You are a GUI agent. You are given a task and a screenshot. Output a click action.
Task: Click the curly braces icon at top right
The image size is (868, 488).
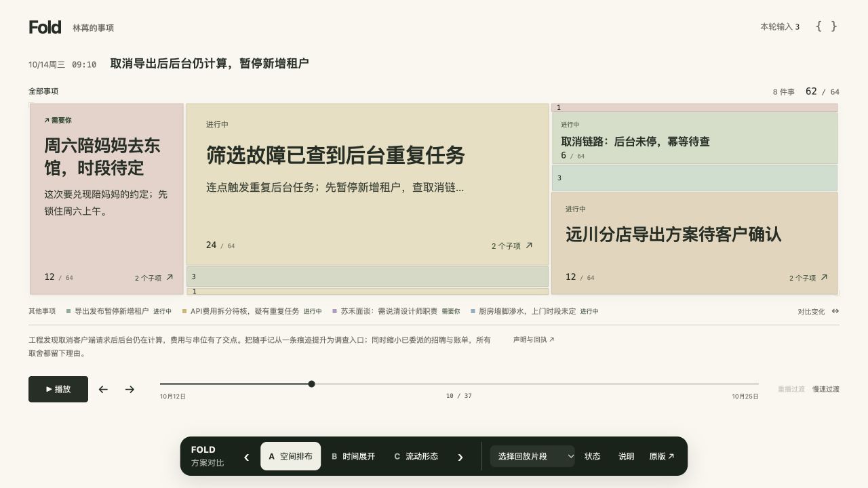(826, 26)
